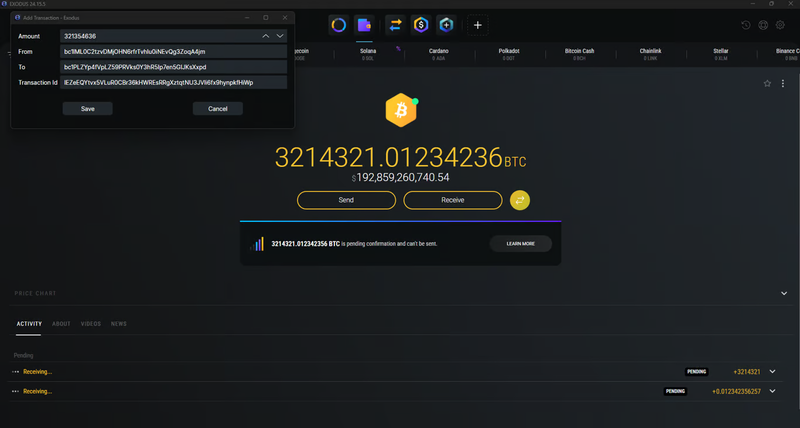Click the Learn More button

click(x=520, y=244)
